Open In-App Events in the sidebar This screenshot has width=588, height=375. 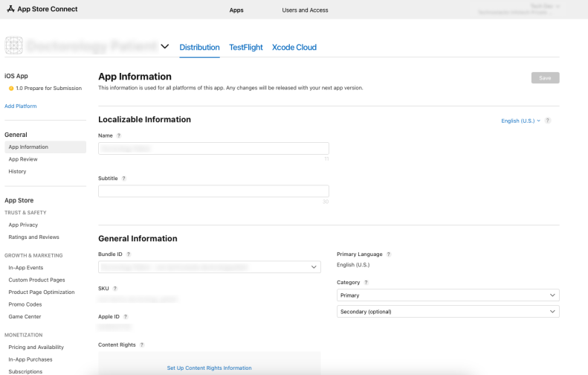(26, 268)
